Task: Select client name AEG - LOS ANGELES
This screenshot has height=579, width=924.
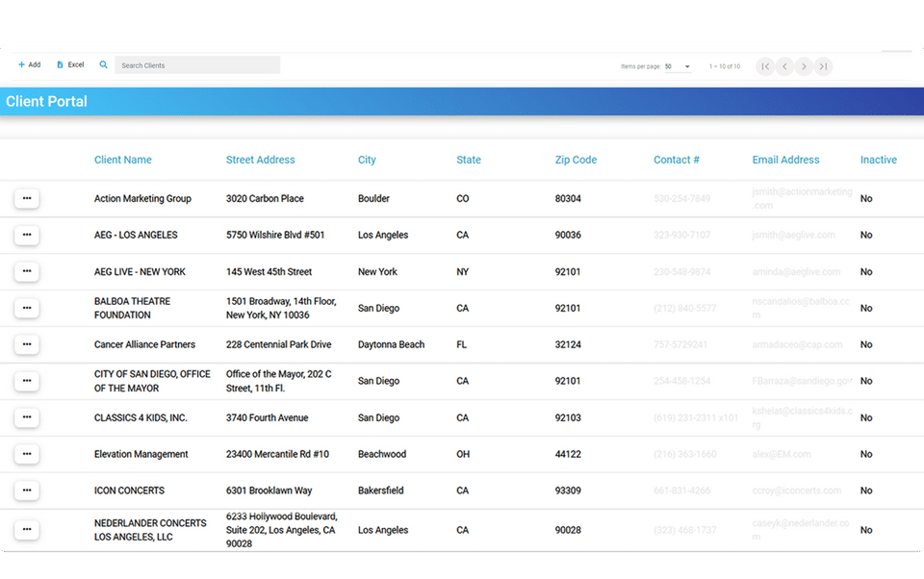Action: coord(136,235)
